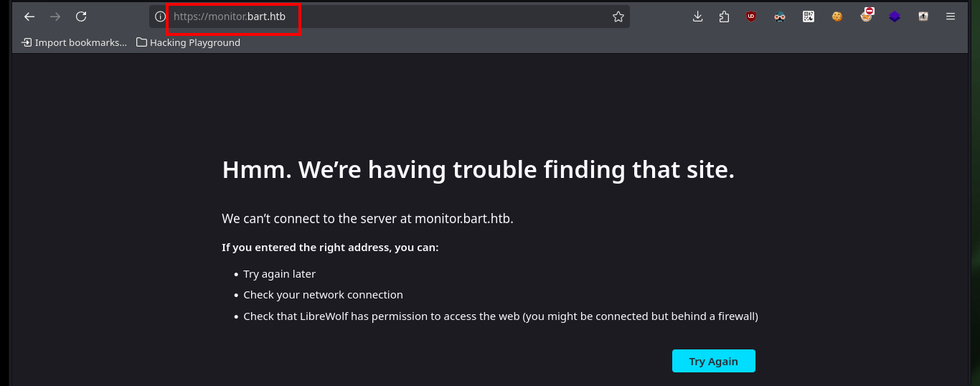Reload the page with the refresh icon
This screenshot has height=386, width=980.
(81, 17)
